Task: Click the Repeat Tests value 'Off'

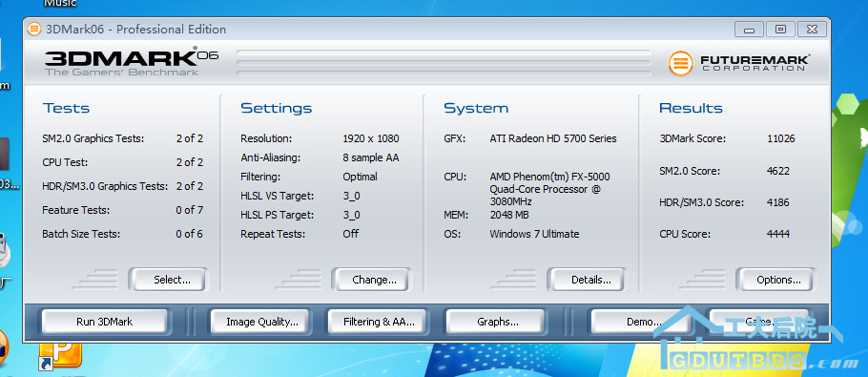Action: pos(350,234)
